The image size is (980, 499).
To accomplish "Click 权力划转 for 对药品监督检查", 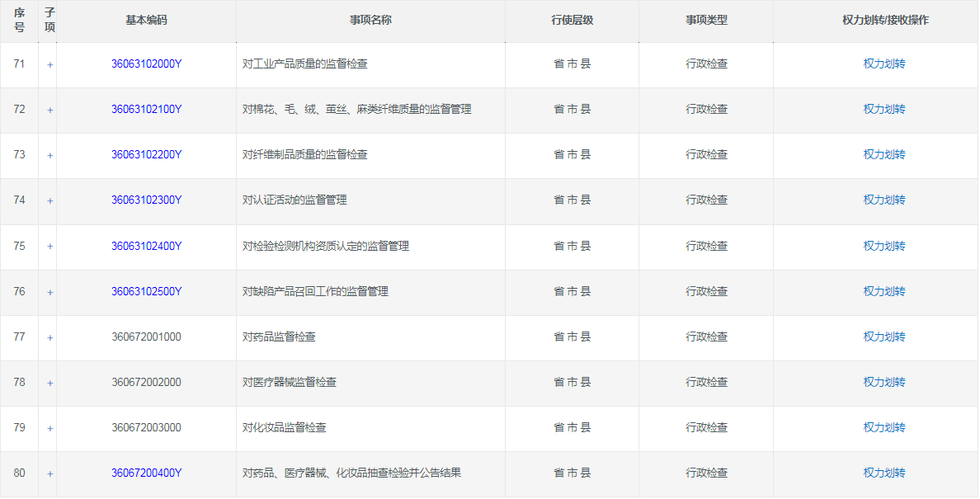I will [884, 337].
